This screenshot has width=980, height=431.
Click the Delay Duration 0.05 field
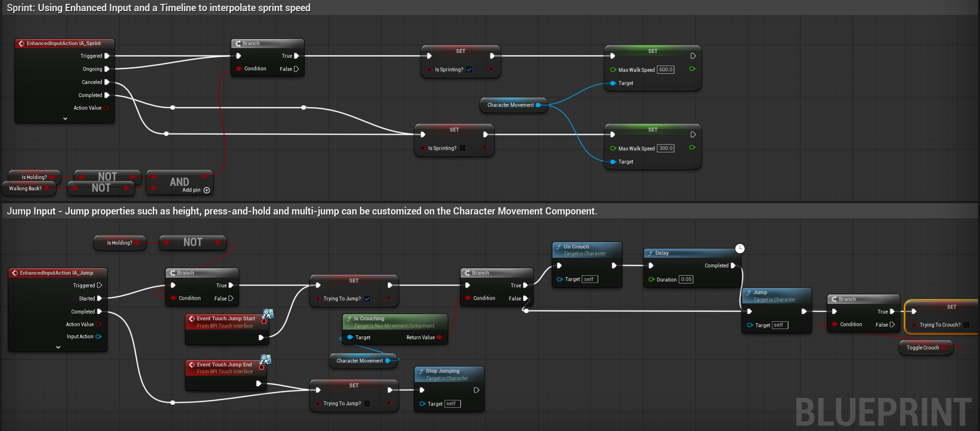686,279
